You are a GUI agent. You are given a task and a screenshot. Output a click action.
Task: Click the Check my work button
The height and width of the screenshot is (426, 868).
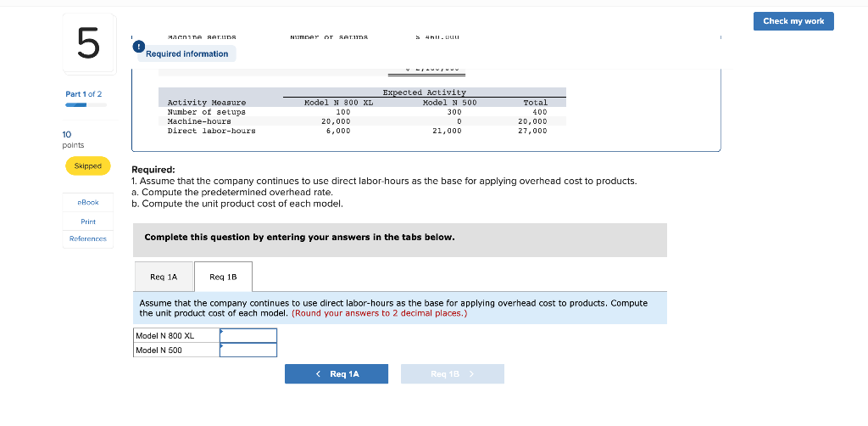tap(793, 21)
